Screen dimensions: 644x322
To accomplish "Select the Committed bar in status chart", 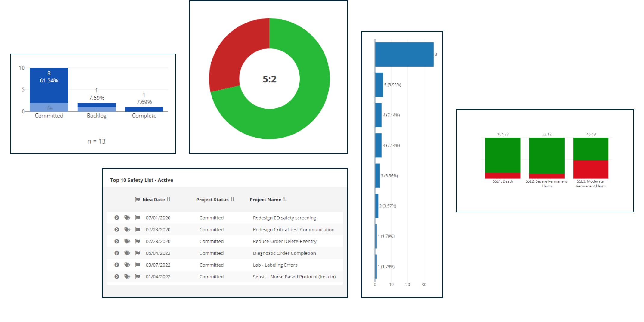I will (x=49, y=90).
